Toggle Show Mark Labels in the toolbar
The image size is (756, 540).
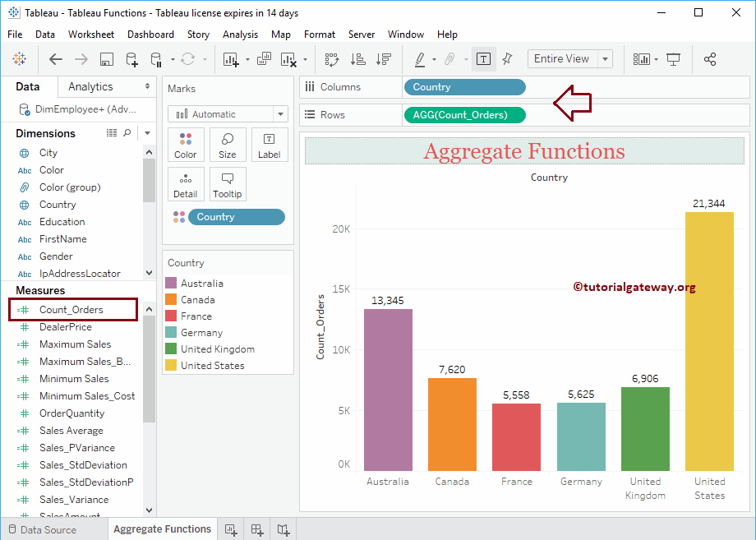[x=483, y=58]
